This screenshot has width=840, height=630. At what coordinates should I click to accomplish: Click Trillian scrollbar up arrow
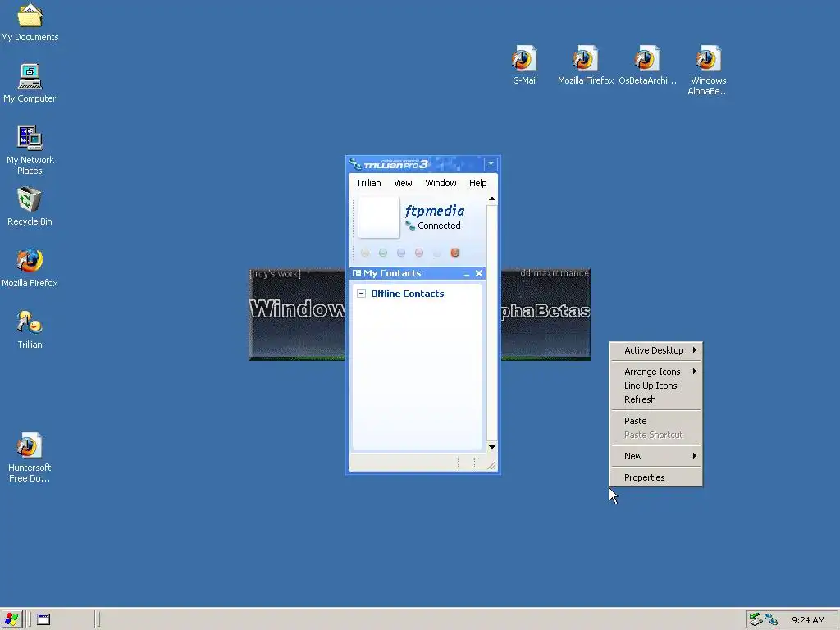coord(492,199)
